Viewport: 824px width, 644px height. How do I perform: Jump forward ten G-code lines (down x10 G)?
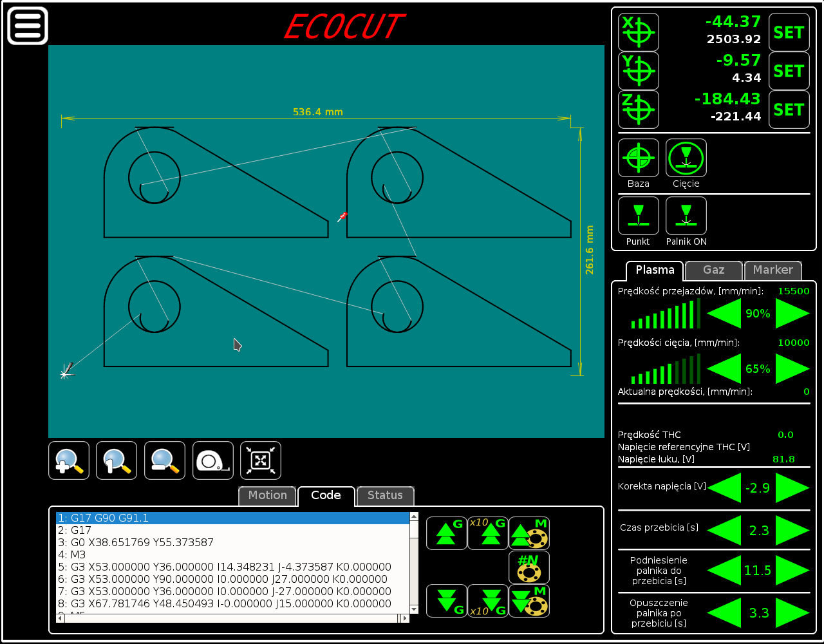(x=488, y=601)
